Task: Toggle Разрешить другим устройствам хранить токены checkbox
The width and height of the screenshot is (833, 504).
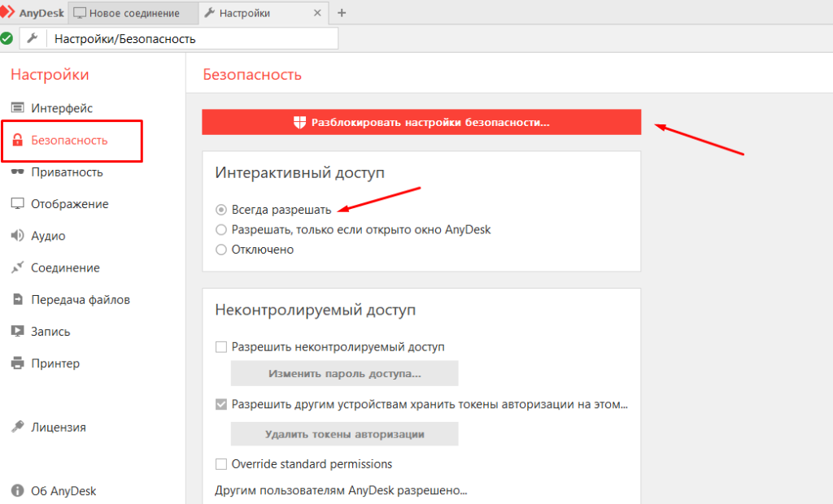Action: tap(221, 404)
